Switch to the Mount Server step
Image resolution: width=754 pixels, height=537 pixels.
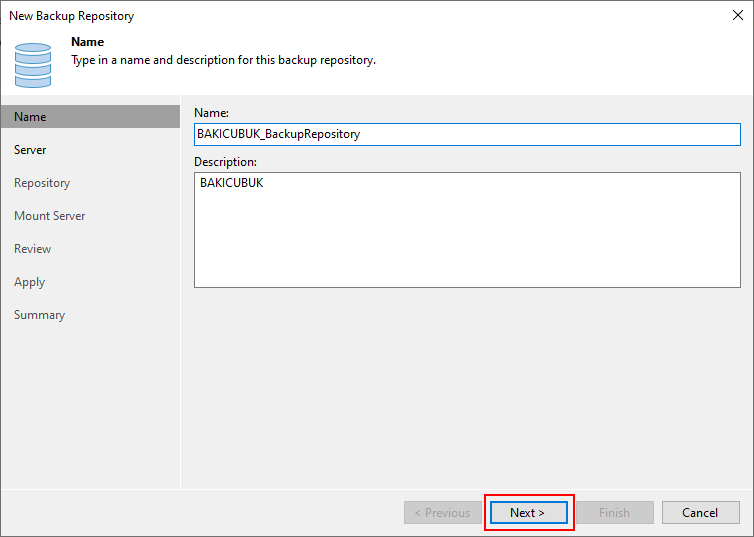[49, 216]
